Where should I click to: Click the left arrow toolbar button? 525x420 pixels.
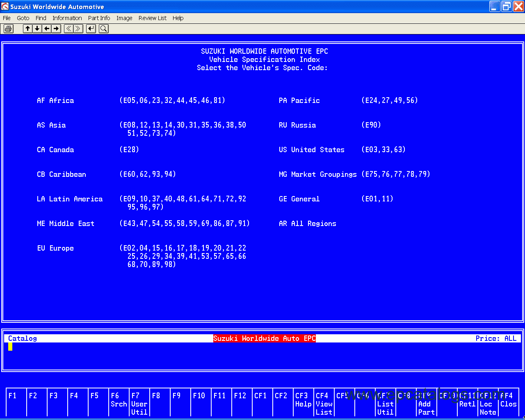click(x=47, y=29)
